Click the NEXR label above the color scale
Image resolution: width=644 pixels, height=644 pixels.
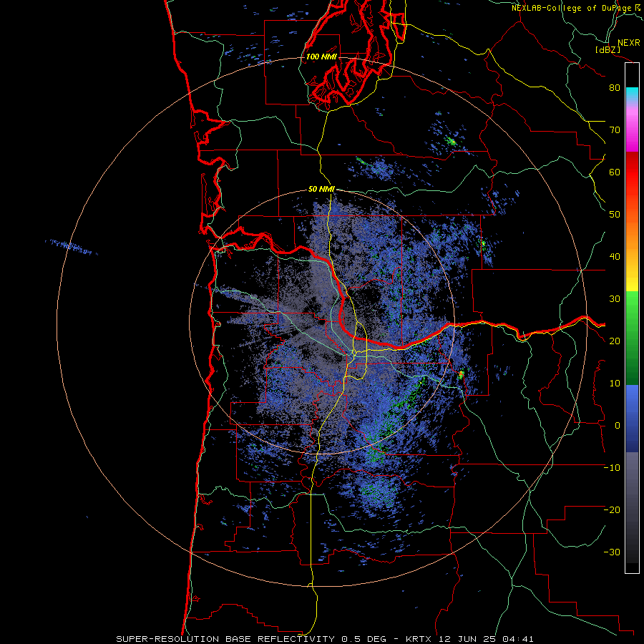(629, 43)
